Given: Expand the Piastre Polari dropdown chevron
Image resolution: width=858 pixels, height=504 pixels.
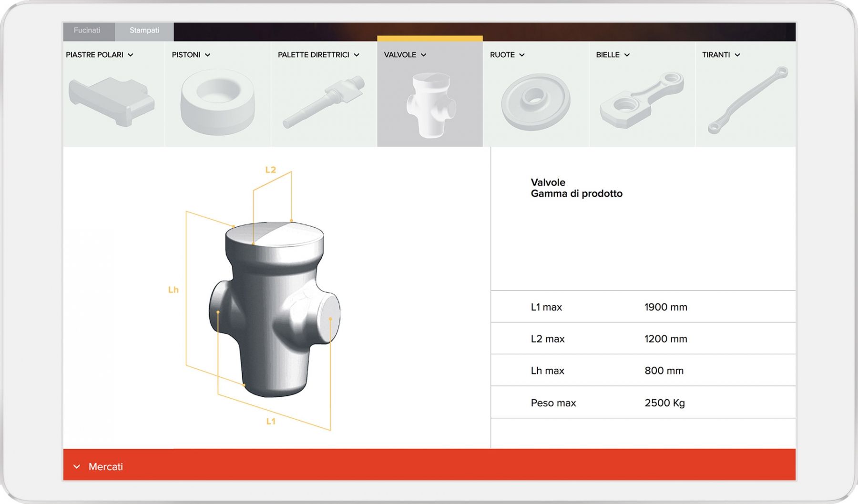Looking at the screenshot, I should click(x=131, y=55).
